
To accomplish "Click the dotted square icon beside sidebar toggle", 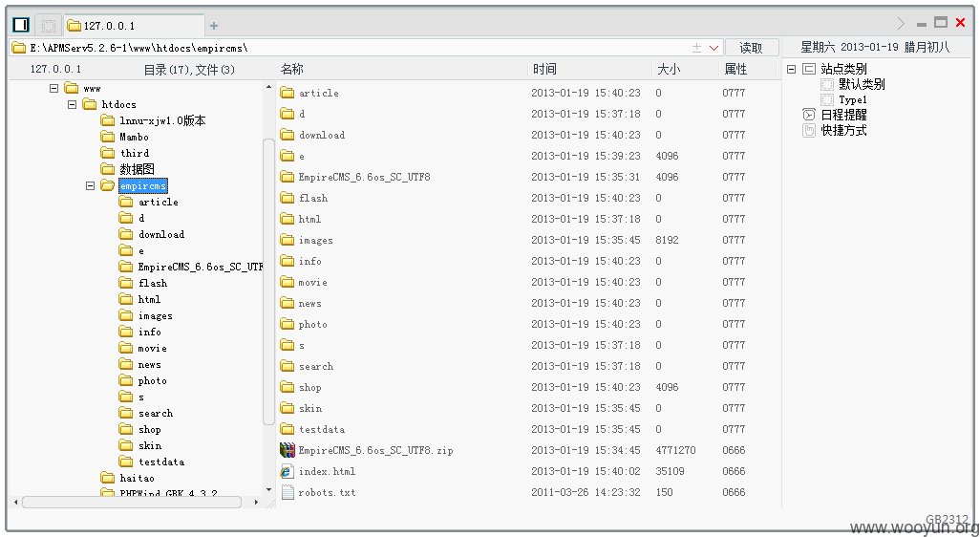I will 48,26.
